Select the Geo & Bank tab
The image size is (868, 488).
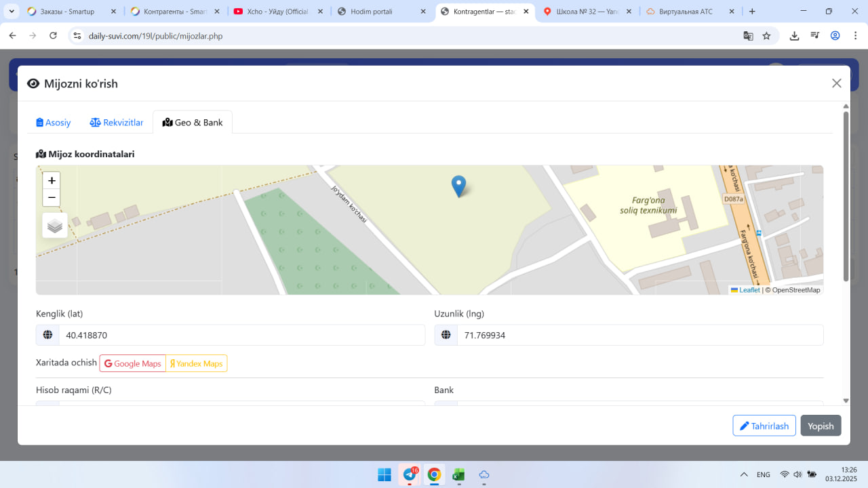coord(193,123)
